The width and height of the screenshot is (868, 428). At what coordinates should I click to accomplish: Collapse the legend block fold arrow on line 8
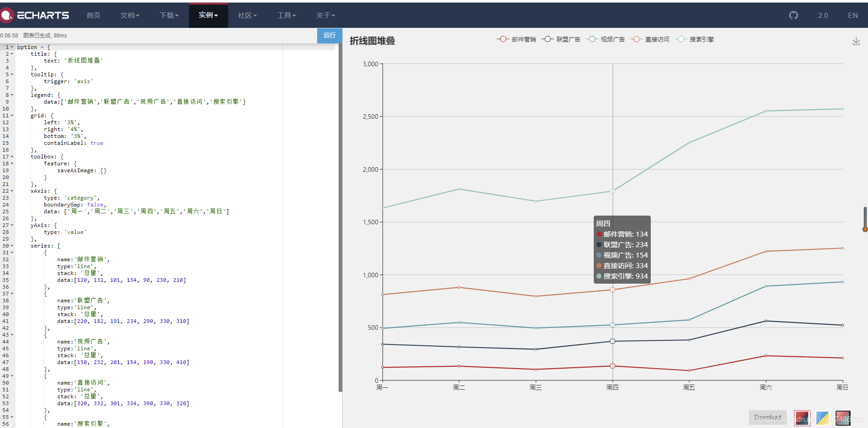pos(12,95)
